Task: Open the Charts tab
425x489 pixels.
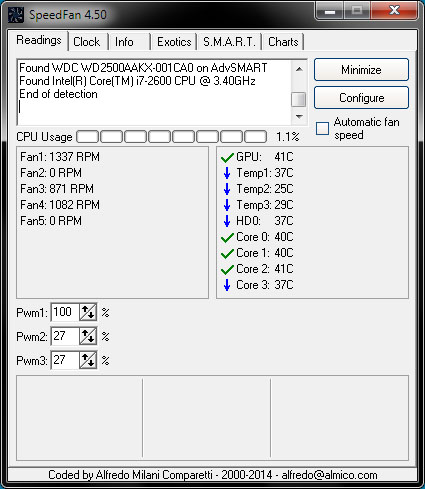Action: (x=283, y=42)
